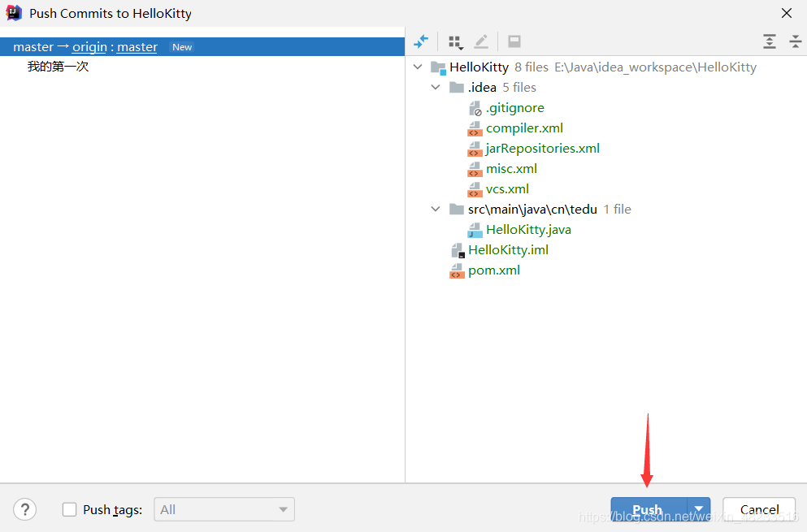This screenshot has width=807, height=532.
Task: Click the Edit Source pencil icon
Action: coord(481,41)
